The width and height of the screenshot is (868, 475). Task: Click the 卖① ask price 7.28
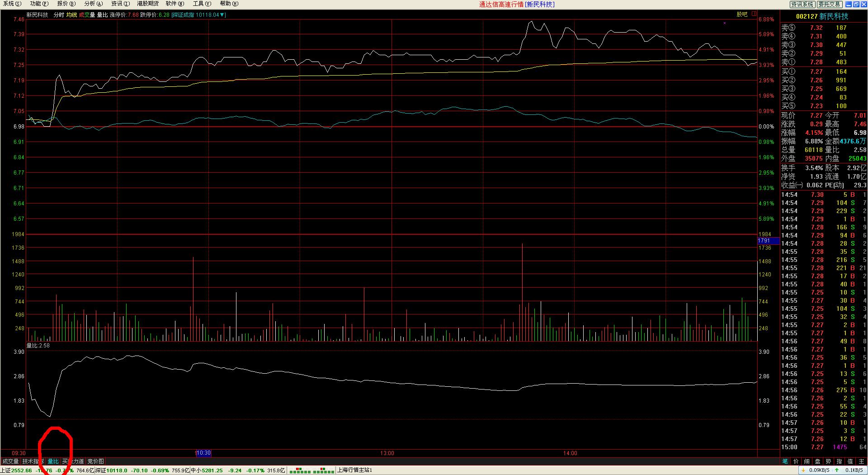coord(816,62)
